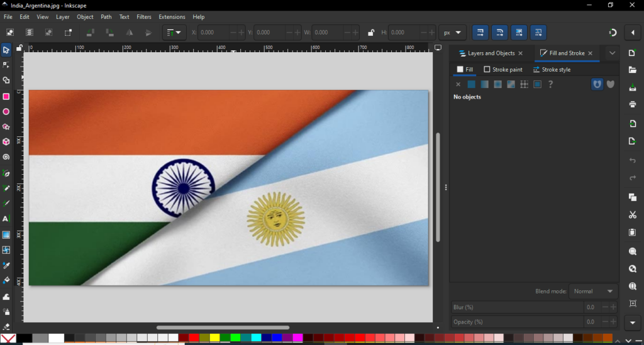Toggle width height lock ratio
The height and width of the screenshot is (345, 644).
click(x=371, y=33)
